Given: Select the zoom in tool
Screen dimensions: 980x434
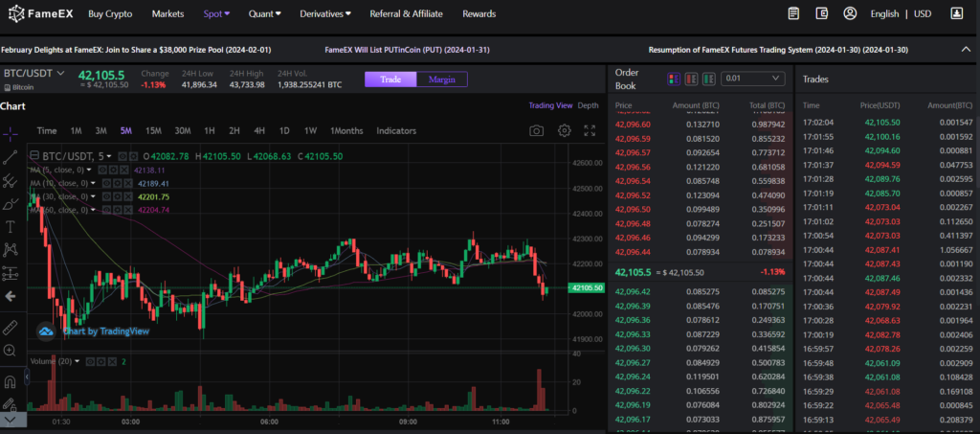Looking at the screenshot, I should pyautogui.click(x=10, y=351).
